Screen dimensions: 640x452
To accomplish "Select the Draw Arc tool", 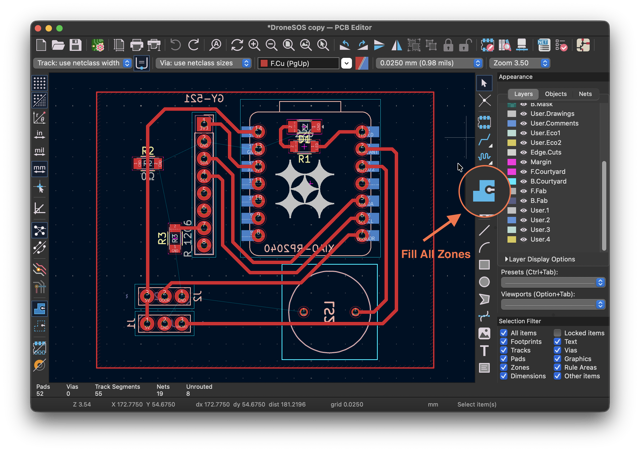I will 484,247.
